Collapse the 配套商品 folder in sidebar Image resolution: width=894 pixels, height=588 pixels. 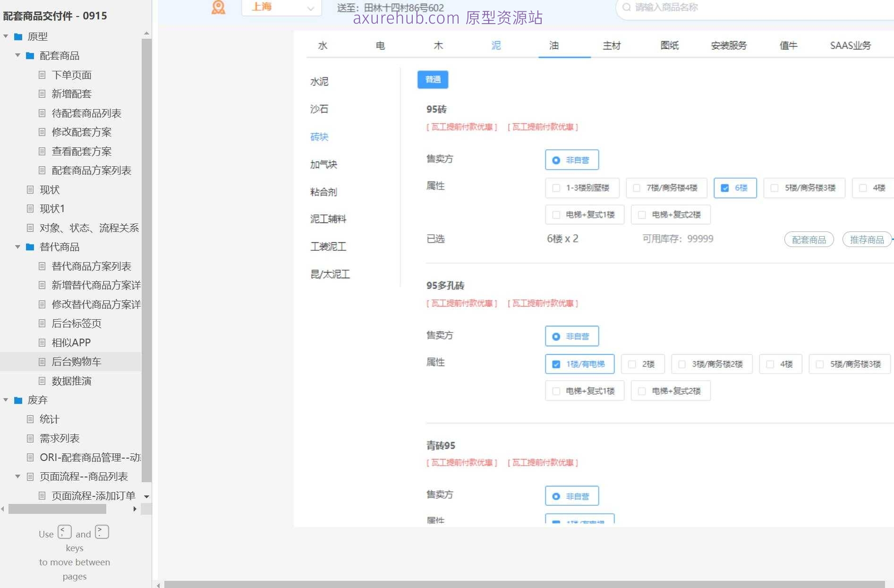(17, 55)
